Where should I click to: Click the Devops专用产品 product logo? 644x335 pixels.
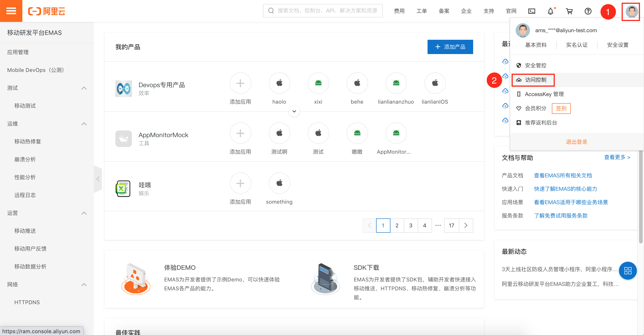[x=123, y=88]
